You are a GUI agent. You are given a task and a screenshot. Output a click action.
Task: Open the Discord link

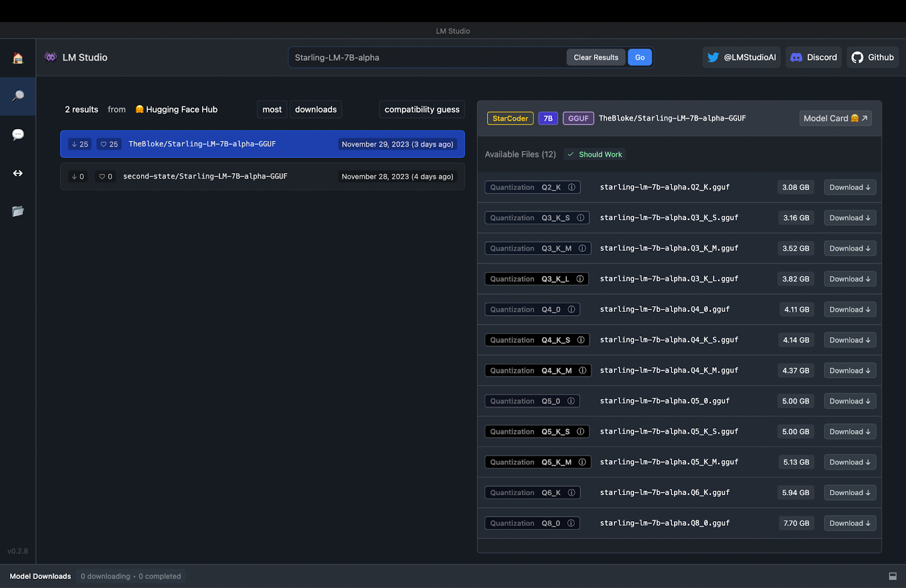click(x=813, y=57)
